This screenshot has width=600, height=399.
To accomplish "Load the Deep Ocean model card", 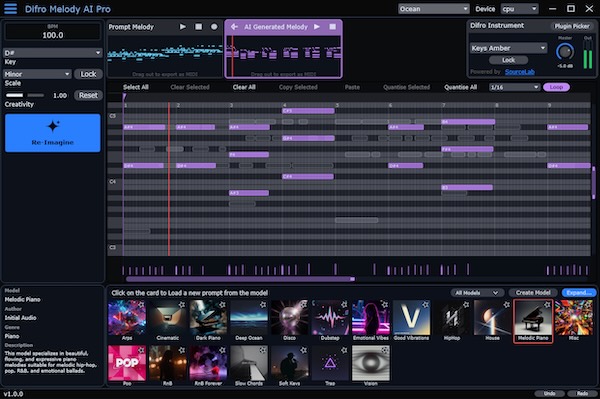I will tap(249, 320).
